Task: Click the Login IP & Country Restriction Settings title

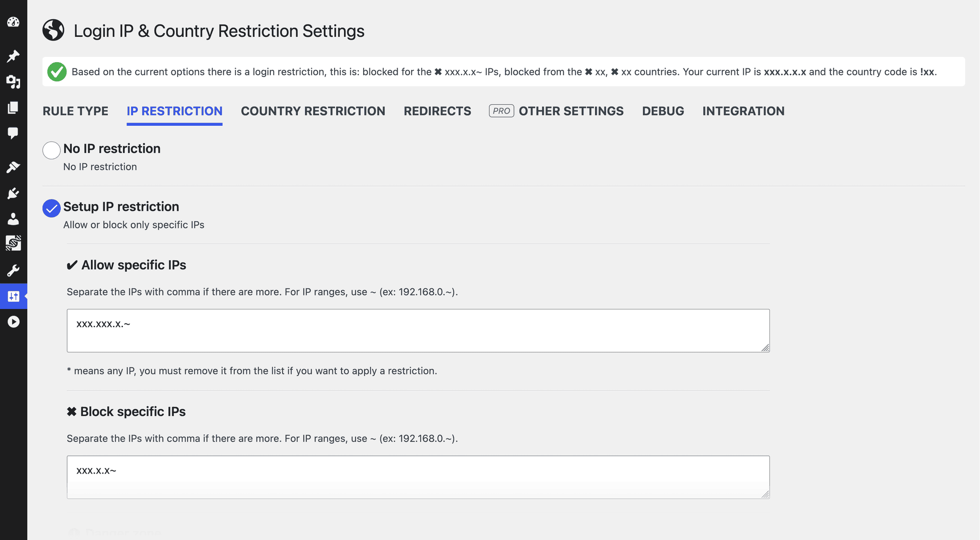Action: (x=219, y=31)
